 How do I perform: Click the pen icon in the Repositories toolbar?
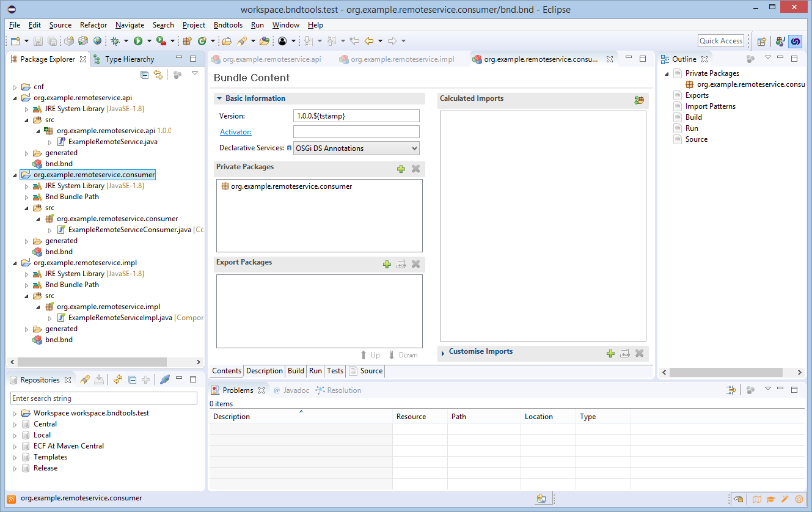(x=85, y=380)
